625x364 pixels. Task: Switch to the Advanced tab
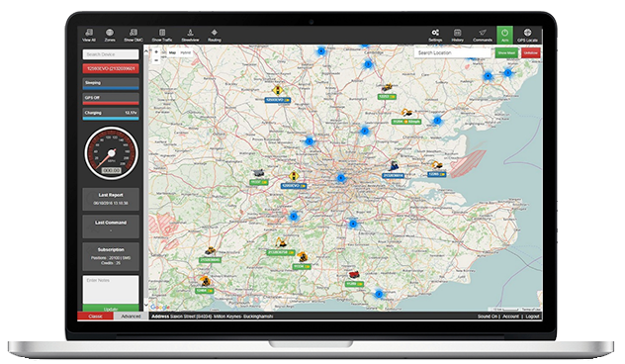pyautogui.click(x=132, y=317)
